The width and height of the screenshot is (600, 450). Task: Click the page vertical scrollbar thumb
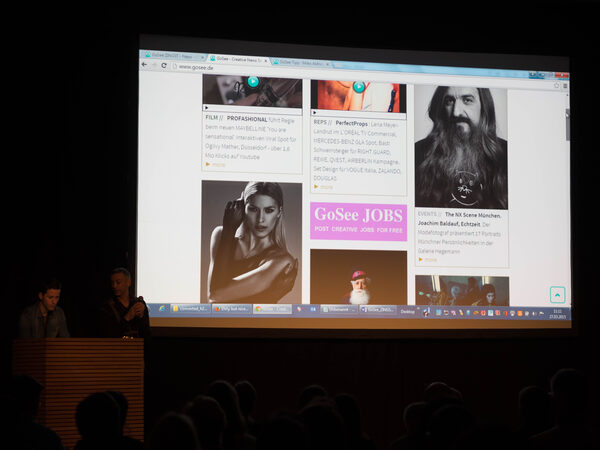click(x=567, y=125)
